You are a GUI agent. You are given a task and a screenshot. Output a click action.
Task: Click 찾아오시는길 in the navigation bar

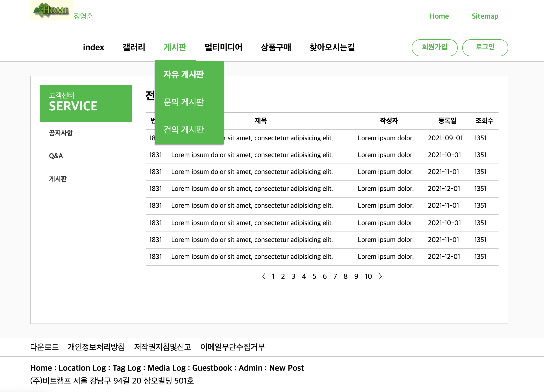(x=332, y=47)
